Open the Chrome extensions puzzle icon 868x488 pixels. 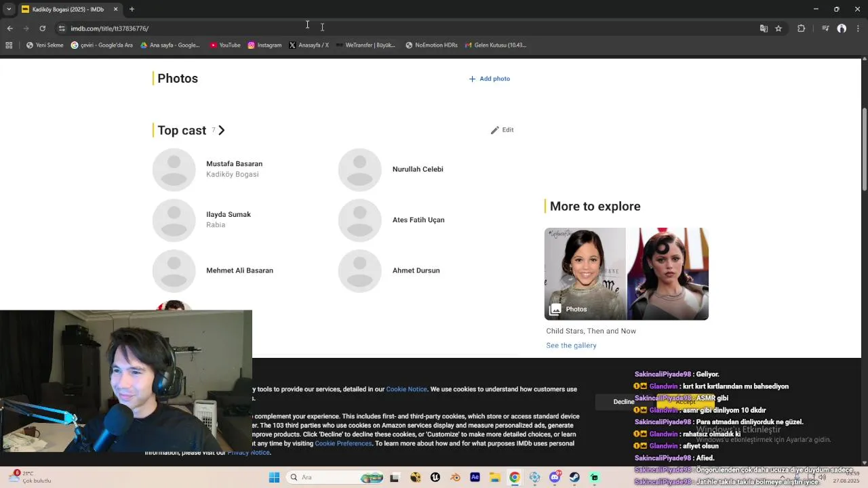tap(801, 28)
